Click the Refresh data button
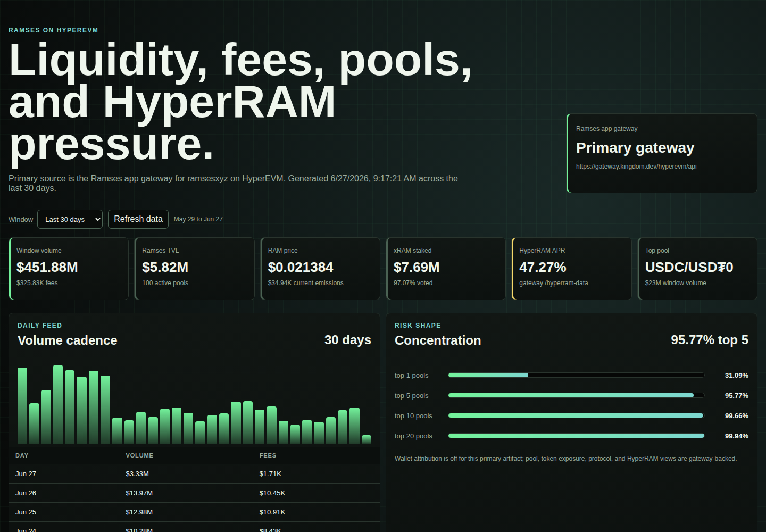The height and width of the screenshot is (532, 766). pyautogui.click(x=138, y=219)
